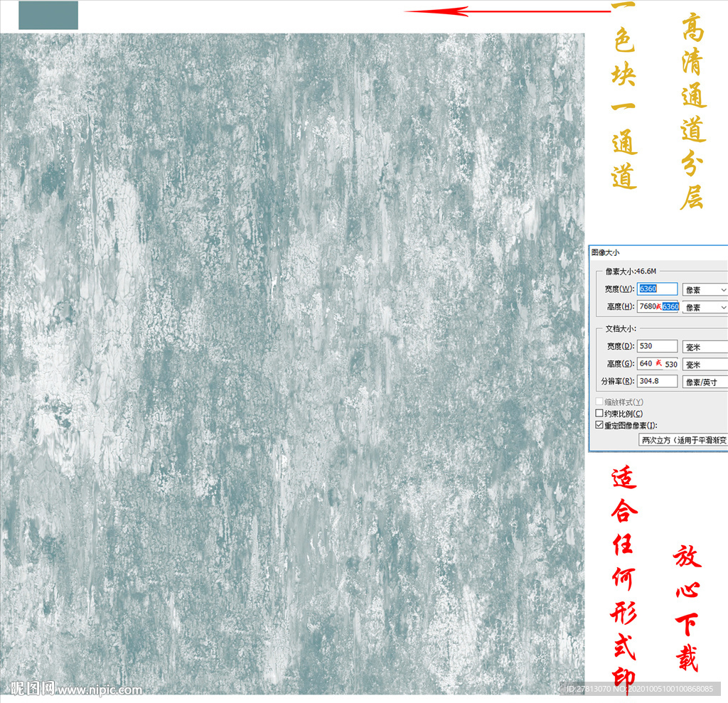Open the 毫米 unit dropdown for 高度(G)

pos(705,365)
